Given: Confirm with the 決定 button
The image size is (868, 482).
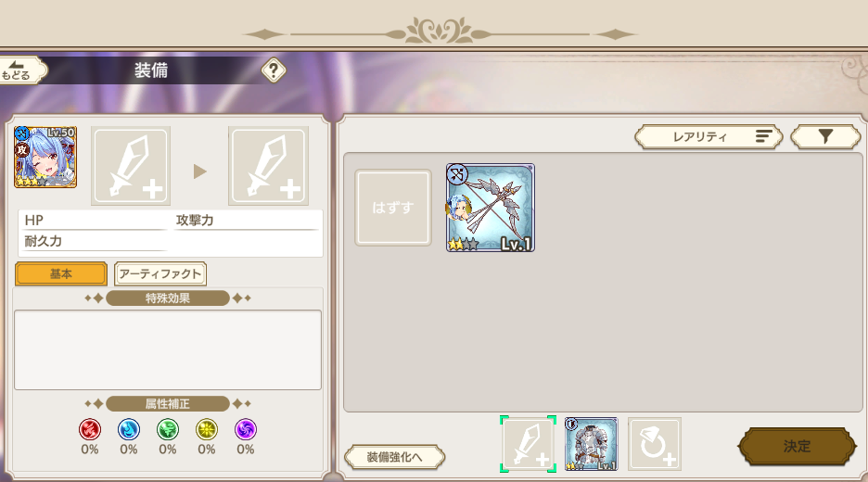Looking at the screenshot, I should 797,446.
